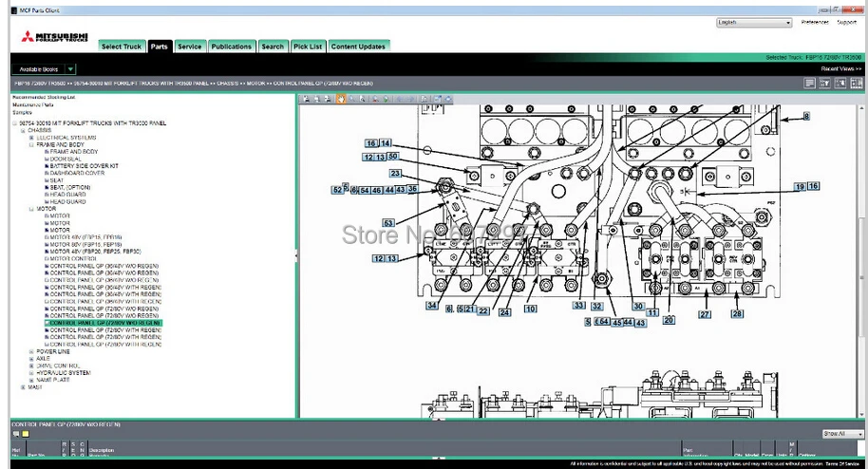This screenshot has height=469, width=868.
Task: Open the DOOR SEAL document item
Action: coord(66,159)
